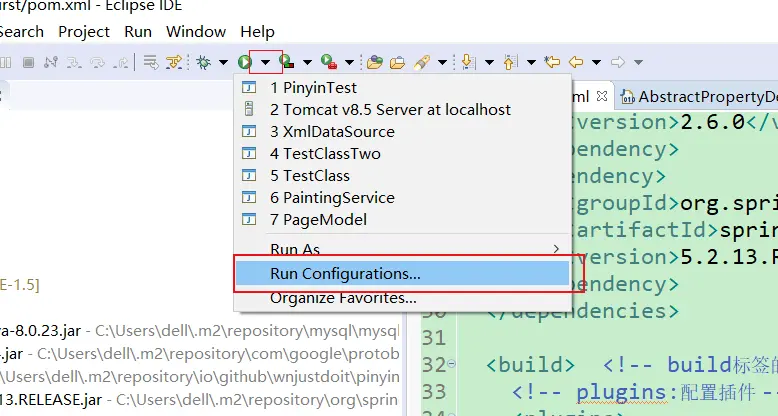Click the Next Annotation arrow icon
Screen dimensions: 778x416
click(466, 62)
